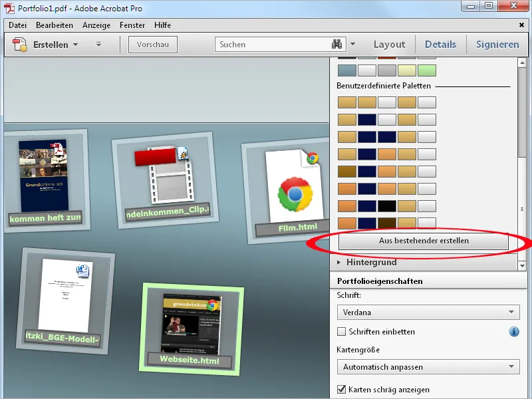The image size is (532, 399).
Task: Click the blue info icon next to Schriften einbetten
Action: [x=514, y=331]
